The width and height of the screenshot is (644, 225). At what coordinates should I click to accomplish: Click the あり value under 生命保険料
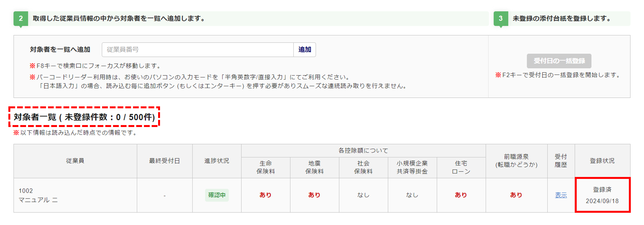(x=266, y=195)
